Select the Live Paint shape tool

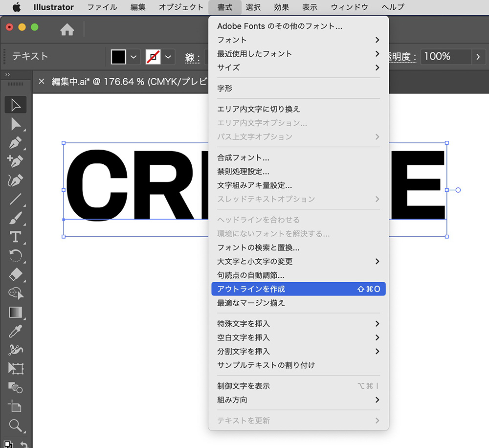(x=16, y=388)
